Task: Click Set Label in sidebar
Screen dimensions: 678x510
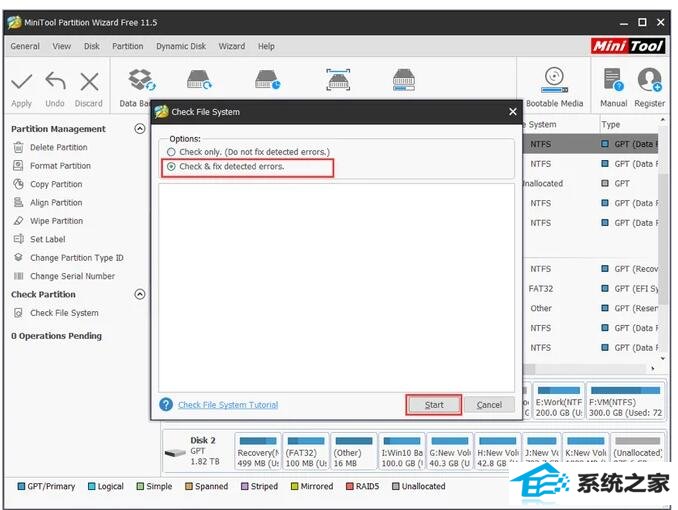Action: coord(48,239)
